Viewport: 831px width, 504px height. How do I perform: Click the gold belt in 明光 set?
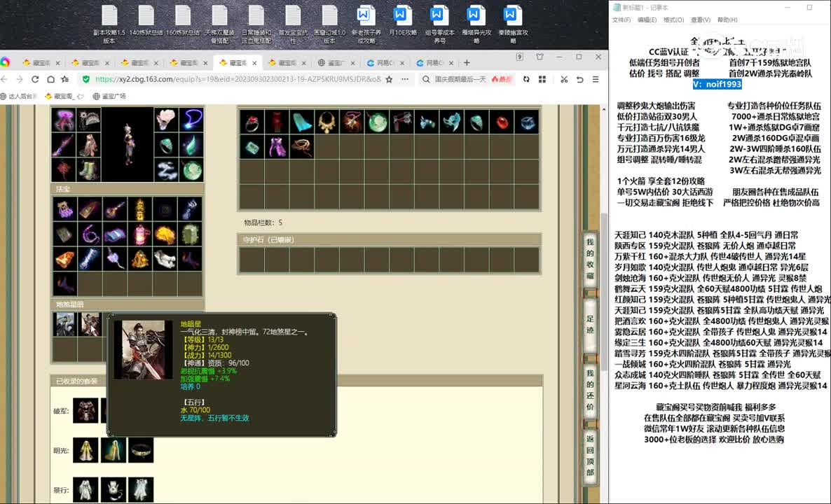pyautogui.click(x=141, y=450)
